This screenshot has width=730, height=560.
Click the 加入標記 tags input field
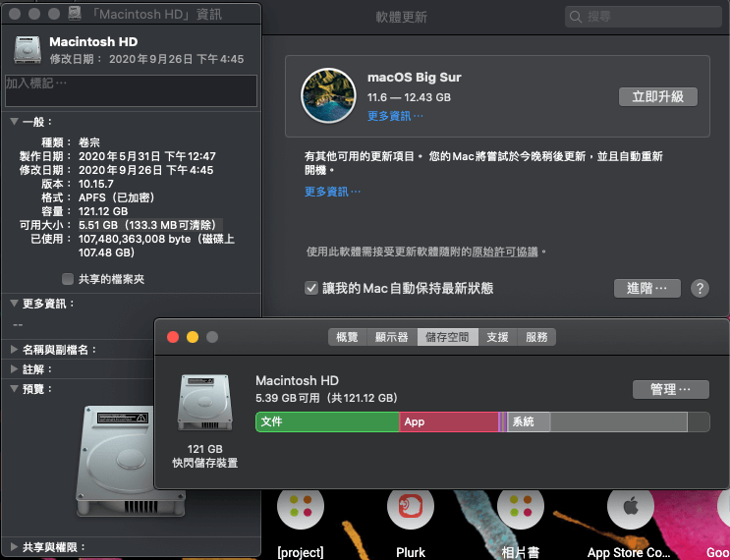coord(131,90)
